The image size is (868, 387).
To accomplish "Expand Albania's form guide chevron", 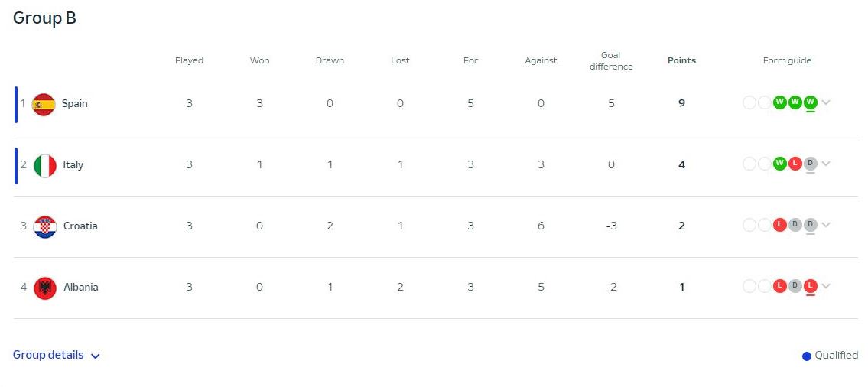I will pyautogui.click(x=826, y=287).
